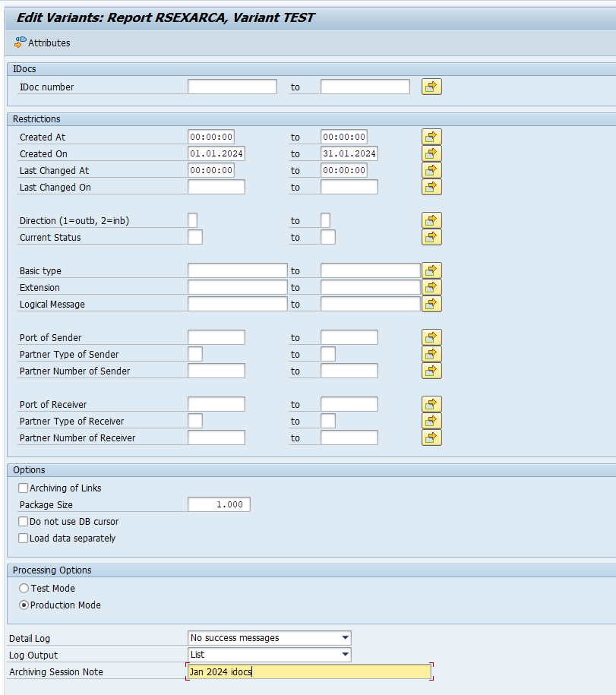616x695 pixels.
Task: Open multiple selection for IDoc number
Action: coord(431,87)
